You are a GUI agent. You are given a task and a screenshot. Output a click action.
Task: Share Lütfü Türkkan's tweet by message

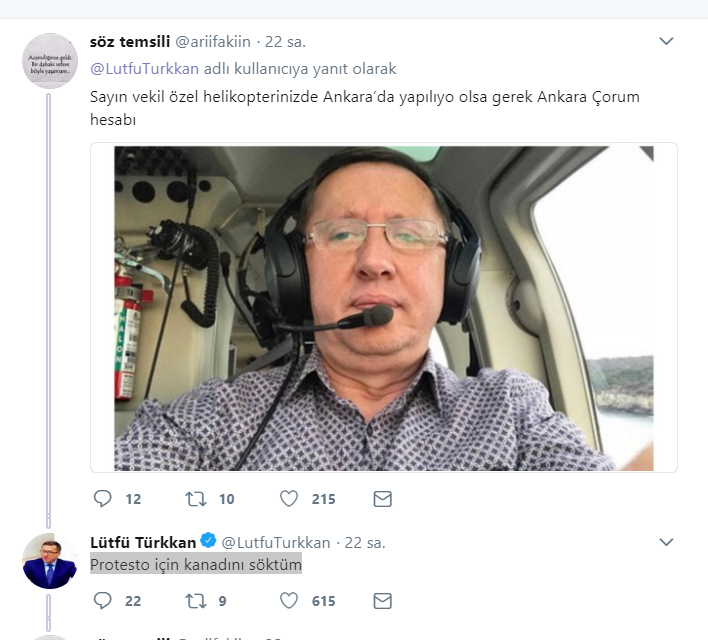(382, 600)
